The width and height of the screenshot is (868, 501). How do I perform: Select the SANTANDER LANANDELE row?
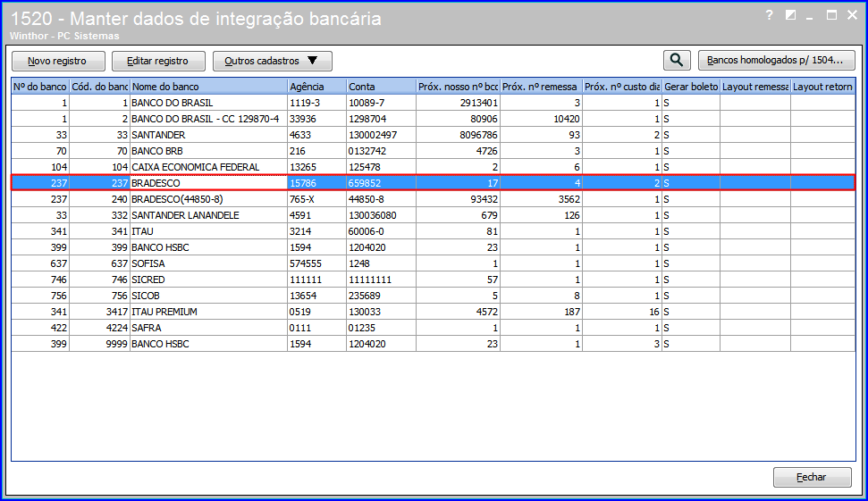[x=434, y=215]
